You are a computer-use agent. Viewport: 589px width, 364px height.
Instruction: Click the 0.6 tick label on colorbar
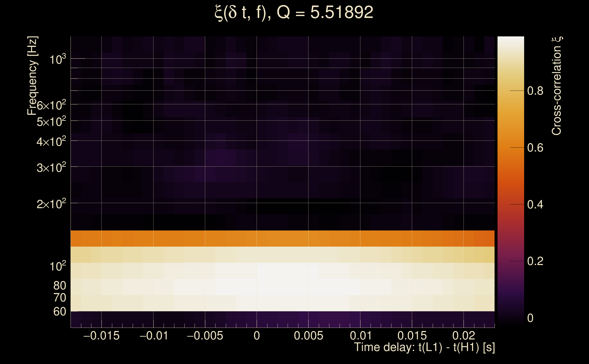click(x=535, y=148)
